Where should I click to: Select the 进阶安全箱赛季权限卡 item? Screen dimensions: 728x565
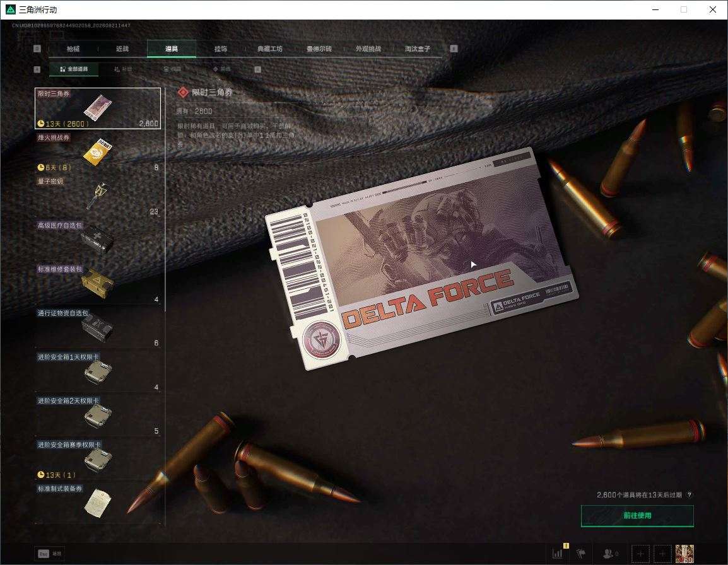coord(98,459)
